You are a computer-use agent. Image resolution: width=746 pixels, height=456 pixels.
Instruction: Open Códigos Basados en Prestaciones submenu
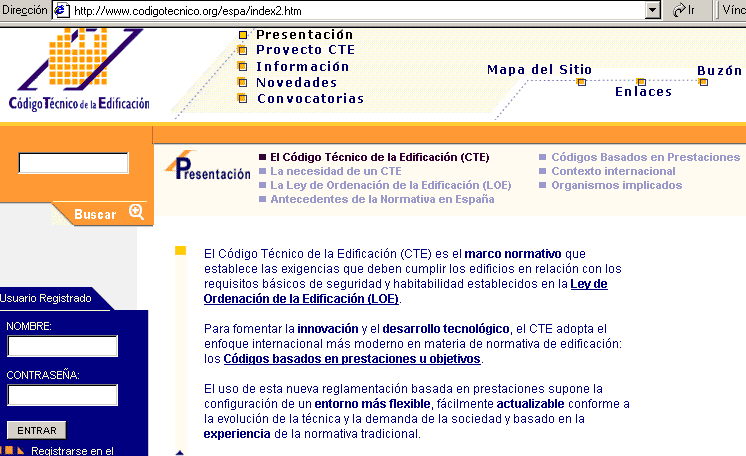click(x=646, y=157)
